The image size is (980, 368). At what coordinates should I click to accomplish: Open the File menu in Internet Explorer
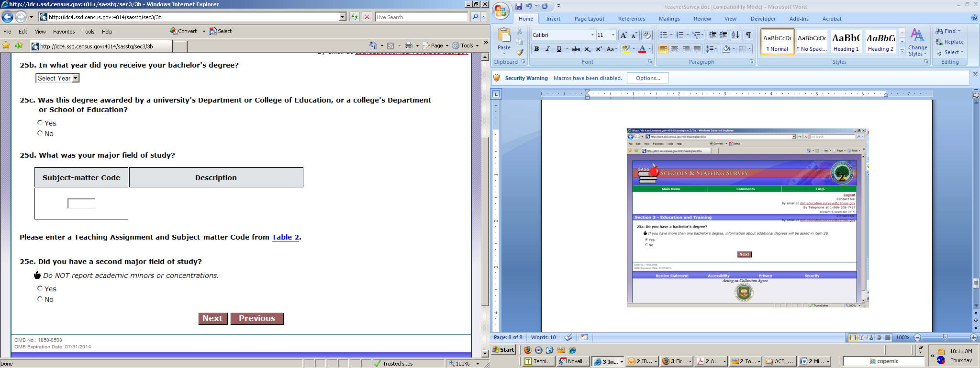coord(8,32)
